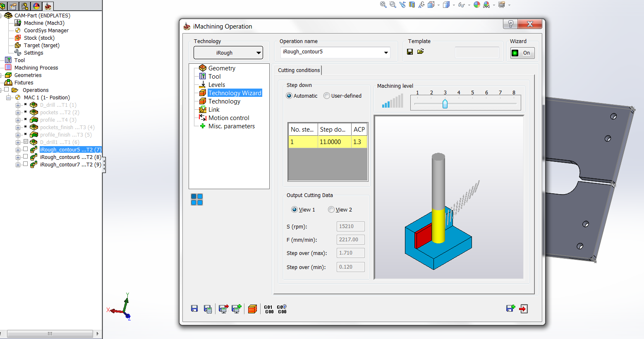Click the Save and Calculate icon
The width and height of the screenshot is (644, 339).
pos(208,309)
